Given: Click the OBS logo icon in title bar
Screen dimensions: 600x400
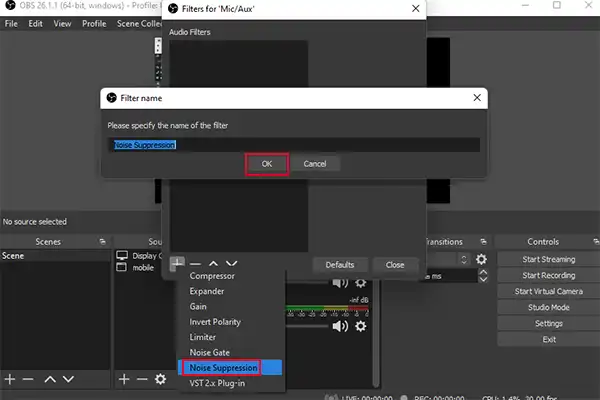Looking at the screenshot, I should pos(10,5).
